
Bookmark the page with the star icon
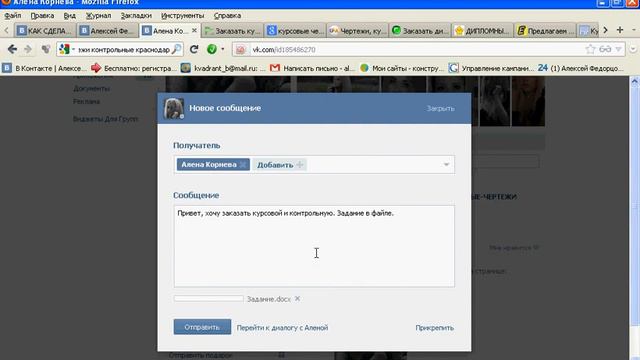[x=590, y=49]
